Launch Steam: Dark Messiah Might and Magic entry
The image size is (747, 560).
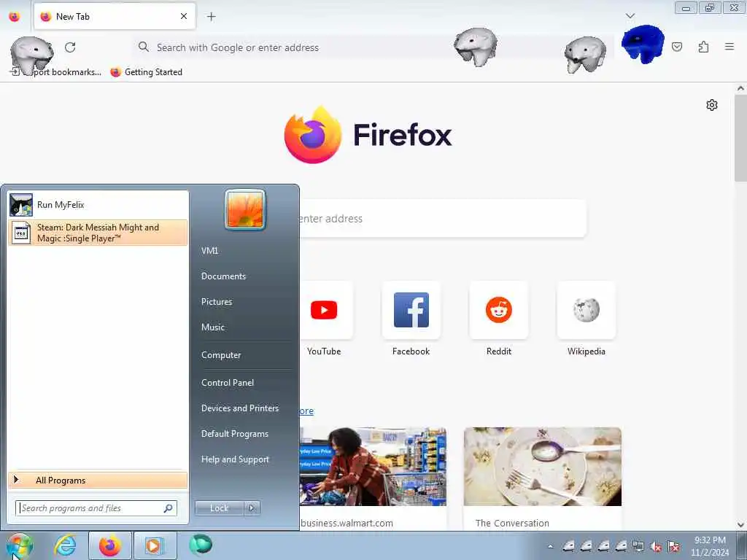[x=98, y=233]
